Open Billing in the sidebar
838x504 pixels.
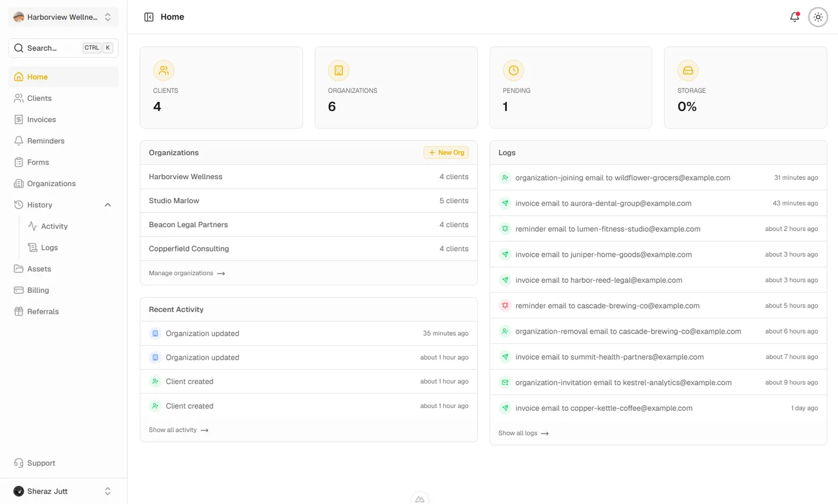click(63, 290)
